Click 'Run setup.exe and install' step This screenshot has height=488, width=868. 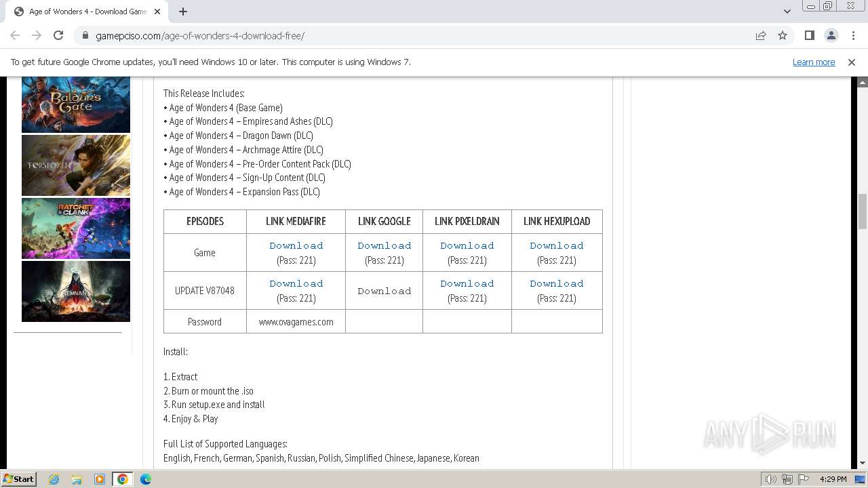214,405
